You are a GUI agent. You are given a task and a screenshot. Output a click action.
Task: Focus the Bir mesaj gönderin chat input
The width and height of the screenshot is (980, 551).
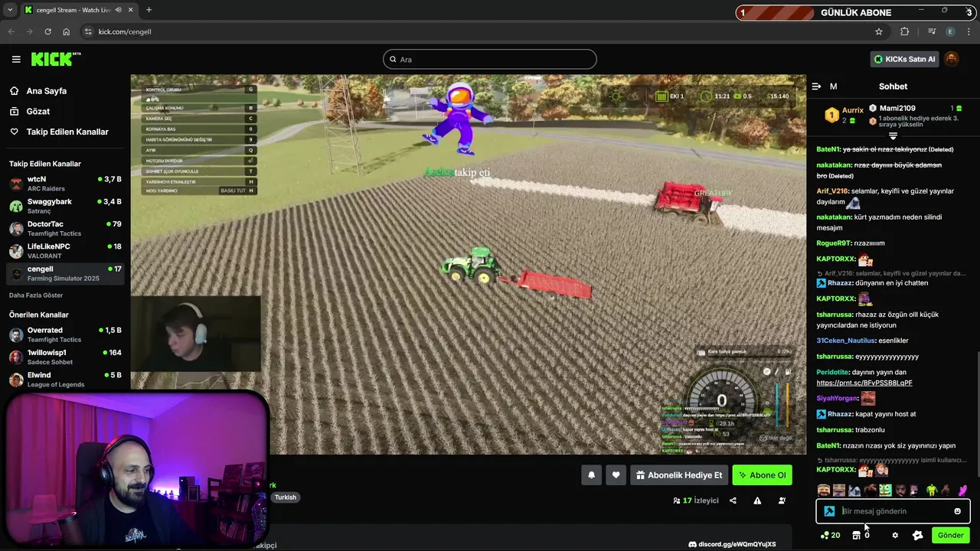click(893, 511)
